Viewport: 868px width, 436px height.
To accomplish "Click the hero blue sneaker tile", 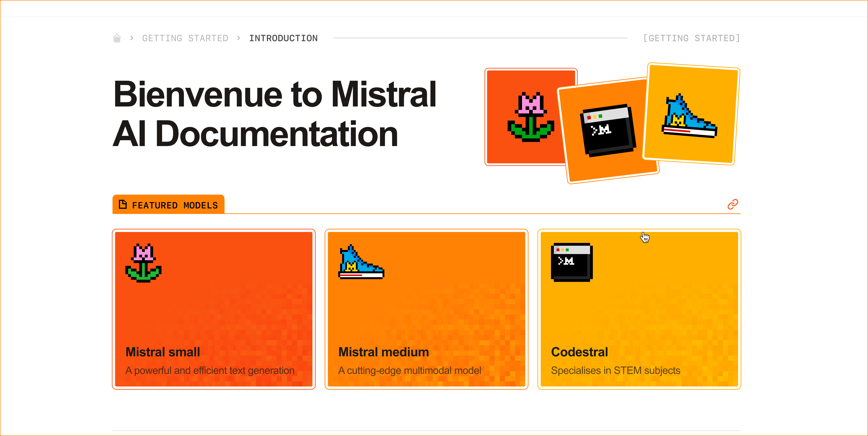I will pos(691,114).
